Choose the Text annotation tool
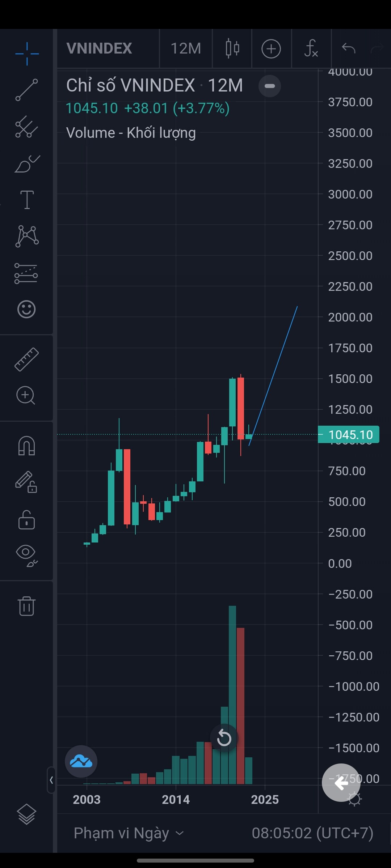 click(x=27, y=200)
